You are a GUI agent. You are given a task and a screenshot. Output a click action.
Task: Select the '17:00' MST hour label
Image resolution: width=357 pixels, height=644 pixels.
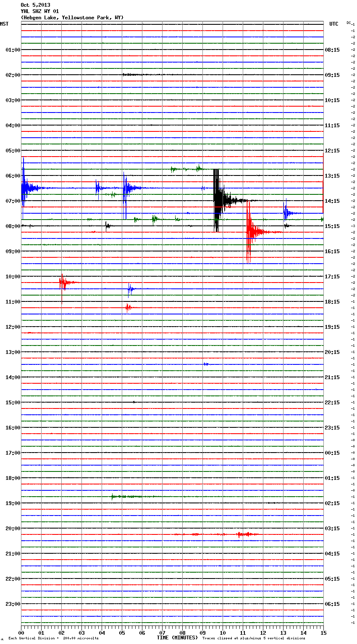pos(13,453)
